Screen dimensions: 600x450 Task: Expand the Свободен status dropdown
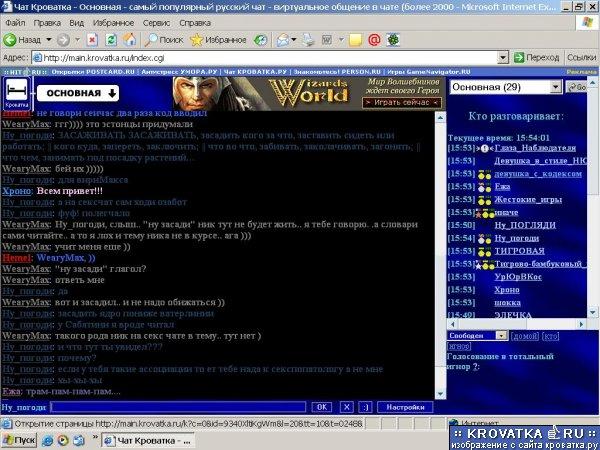[501, 336]
